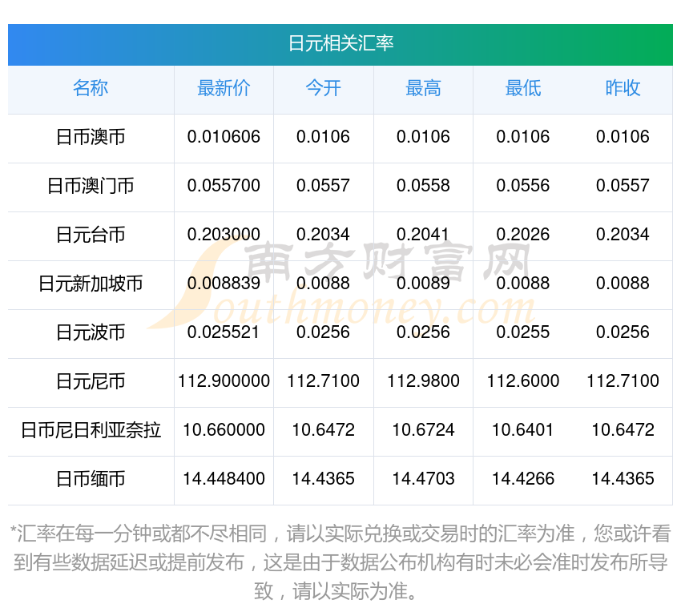Click the disclaimer note beginning *汇率在每一分钟
This screenshot has width=681, height=616.
click(x=340, y=562)
